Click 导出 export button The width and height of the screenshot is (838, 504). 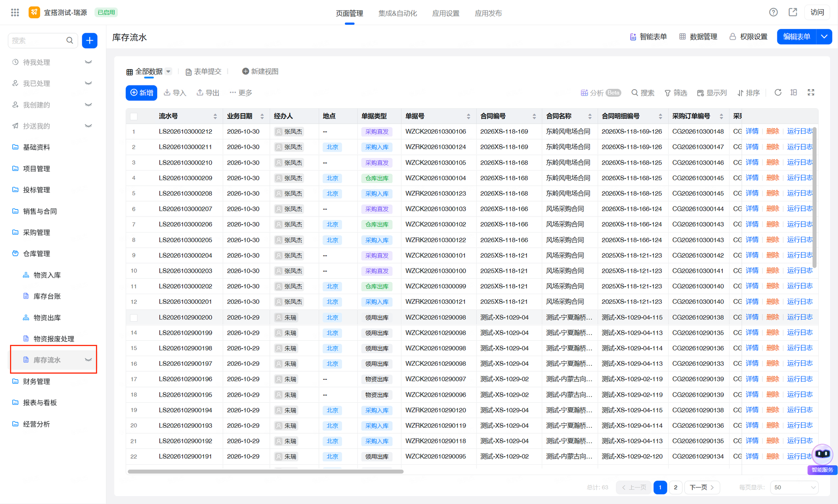pos(208,93)
